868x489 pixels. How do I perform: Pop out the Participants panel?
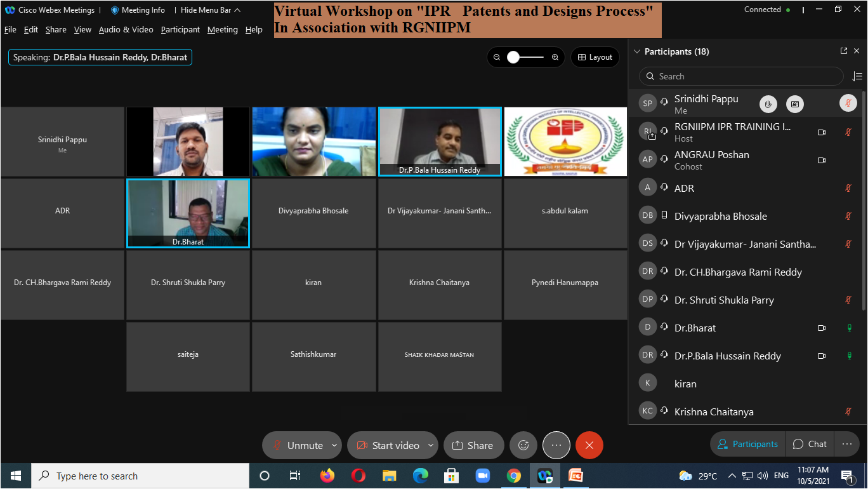click(x=844, y=51)
